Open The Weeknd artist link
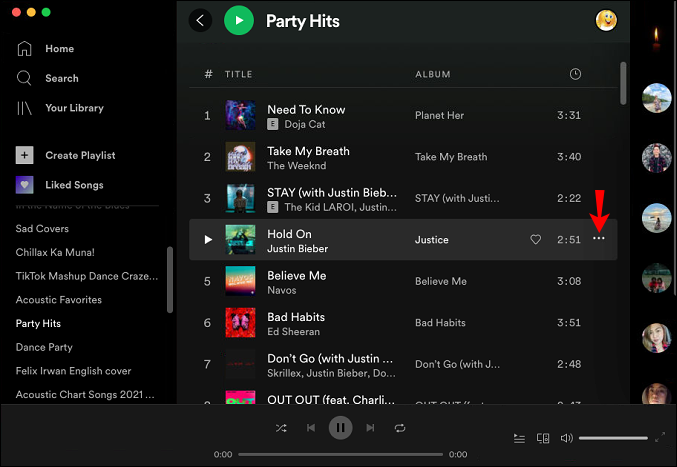The image size is (677, 467). [297, 166]
